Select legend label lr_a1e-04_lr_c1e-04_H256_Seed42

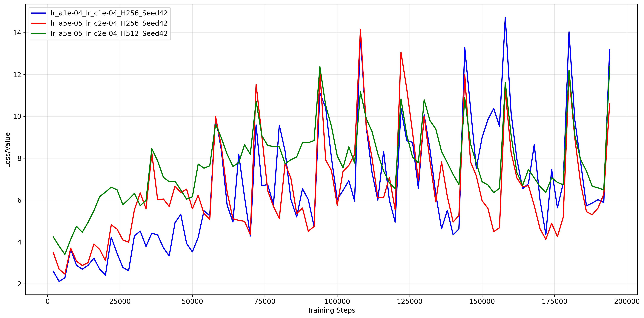pyautogui.click(x=109, y=13)
